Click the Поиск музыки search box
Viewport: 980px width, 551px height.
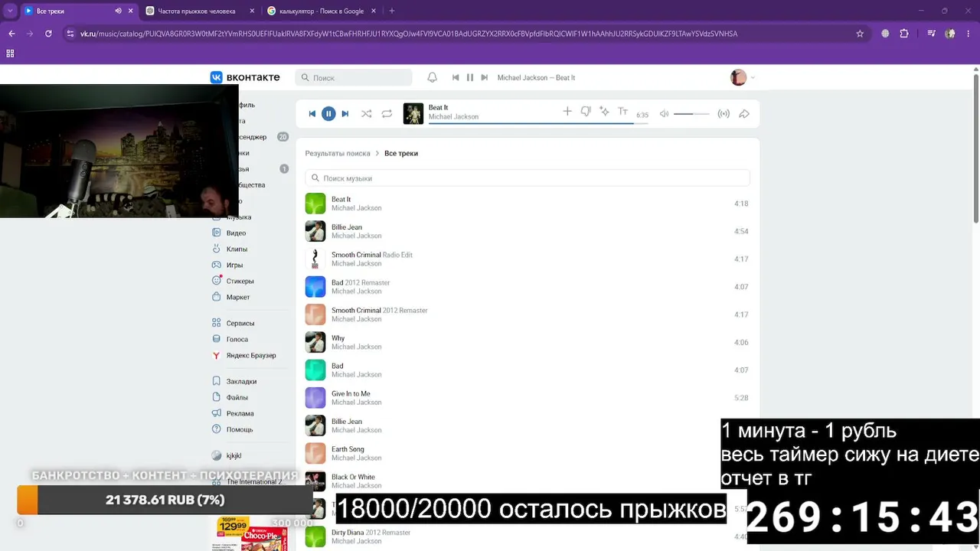coord(528,178)
